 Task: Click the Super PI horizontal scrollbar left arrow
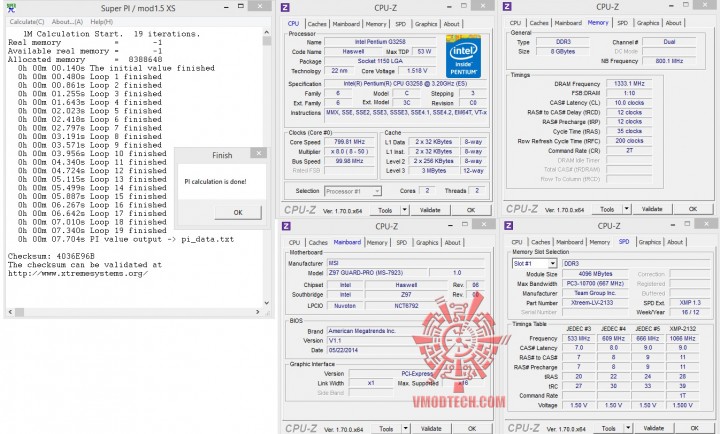pyautogui.click(x=10, y=312)
